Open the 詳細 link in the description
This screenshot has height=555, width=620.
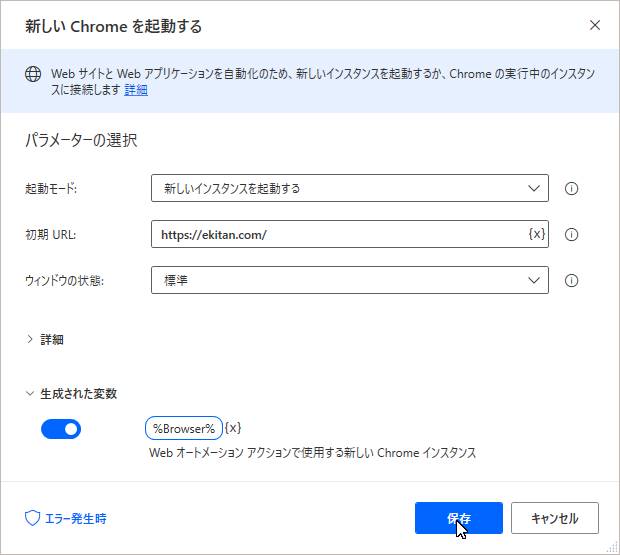click(136, 90)
